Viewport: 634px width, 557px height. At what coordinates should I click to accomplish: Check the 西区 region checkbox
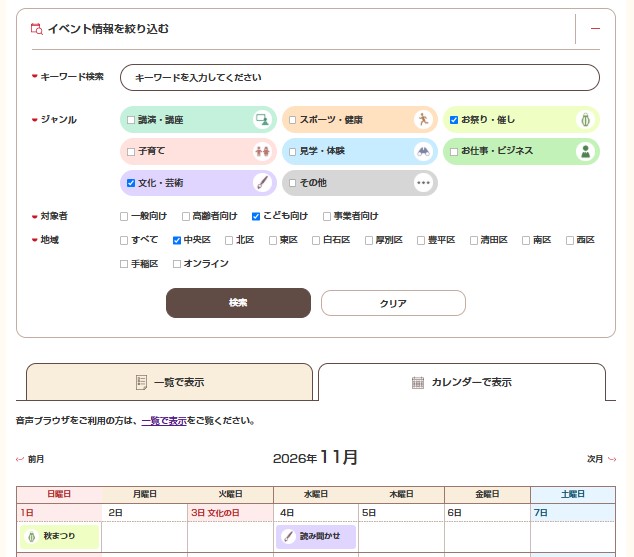pos(569,241)
